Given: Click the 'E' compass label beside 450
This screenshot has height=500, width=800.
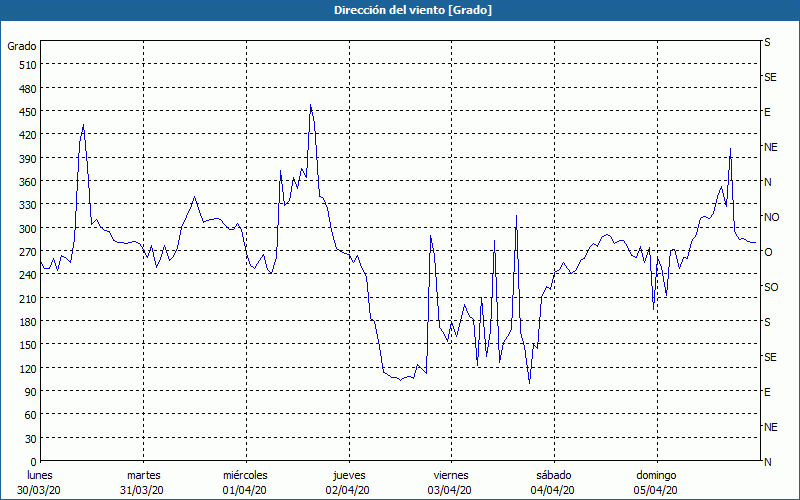Looking at the screenshot, I should pos(767,112).
